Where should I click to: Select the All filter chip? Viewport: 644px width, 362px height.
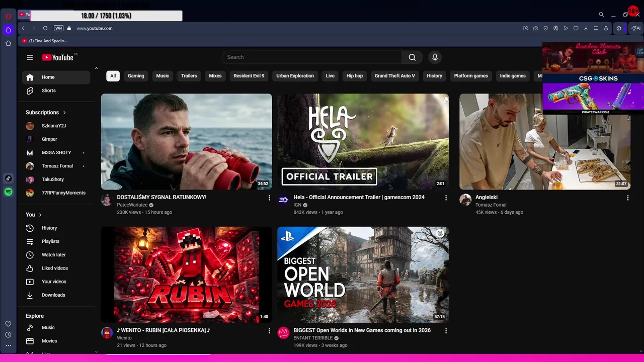point(113,76)
